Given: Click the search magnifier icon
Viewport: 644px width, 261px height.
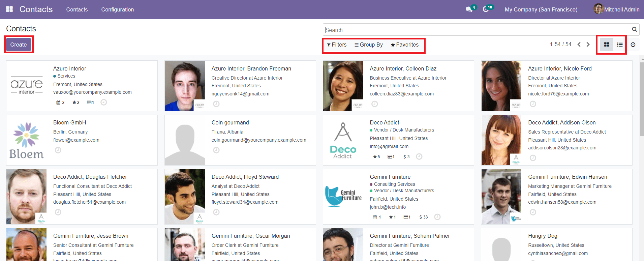Looking at the screenshot, I should [634, 29].
